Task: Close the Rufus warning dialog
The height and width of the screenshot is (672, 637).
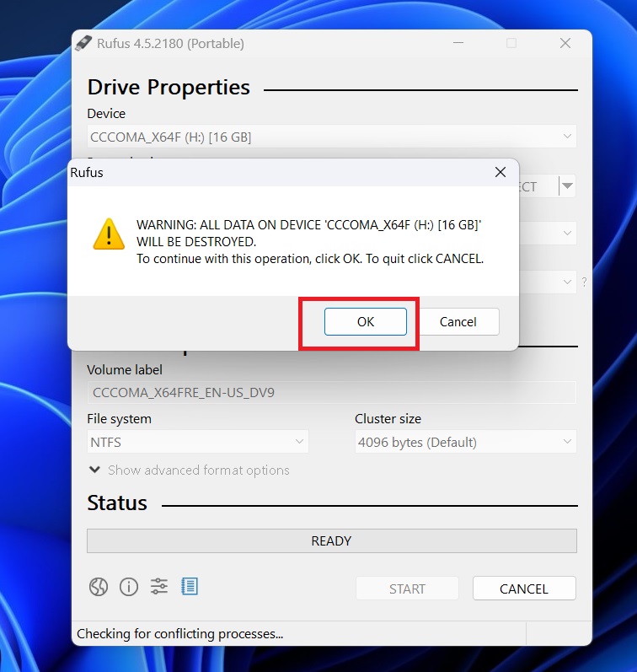Action: pos(500,172)
